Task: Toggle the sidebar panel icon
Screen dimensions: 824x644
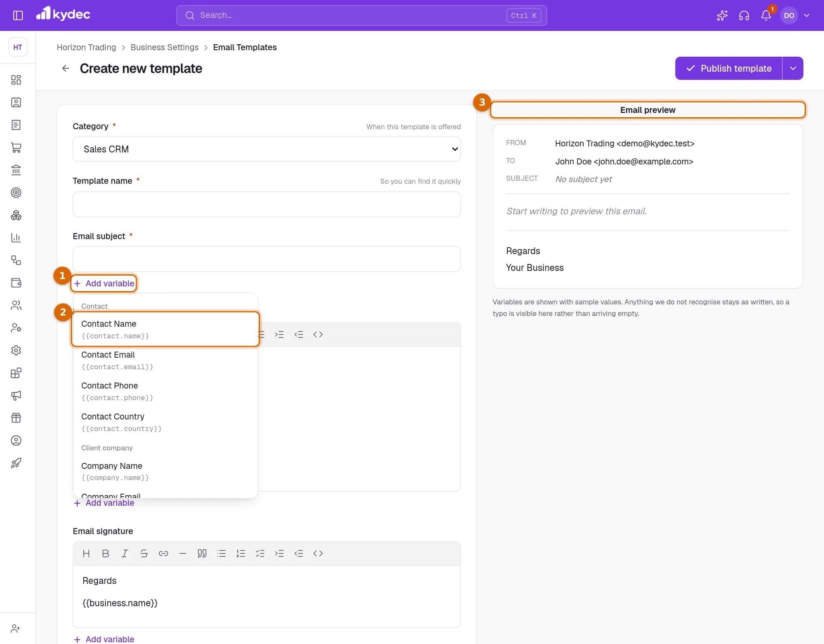Action: pos(18,15)
